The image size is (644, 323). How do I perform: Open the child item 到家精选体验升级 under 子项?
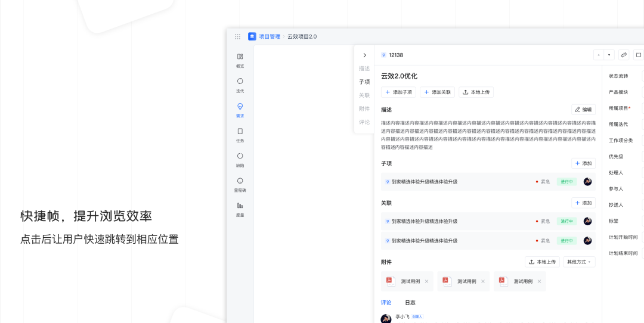click(425, 181)
